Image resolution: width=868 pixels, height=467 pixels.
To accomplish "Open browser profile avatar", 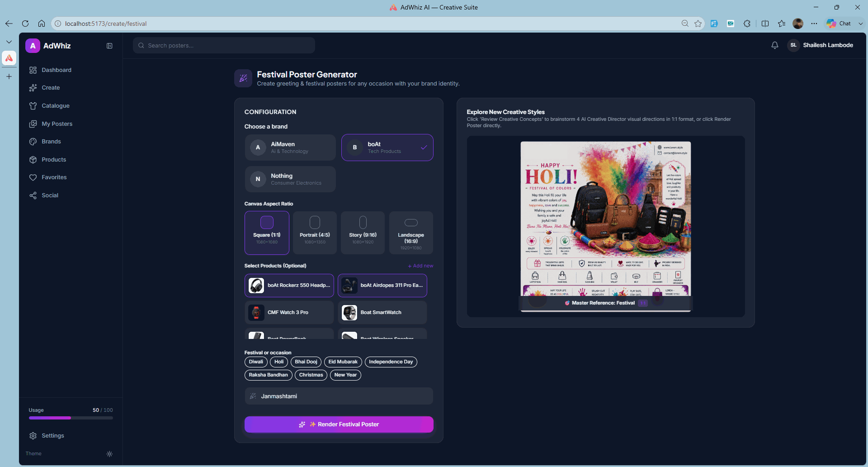I will 798,24.
